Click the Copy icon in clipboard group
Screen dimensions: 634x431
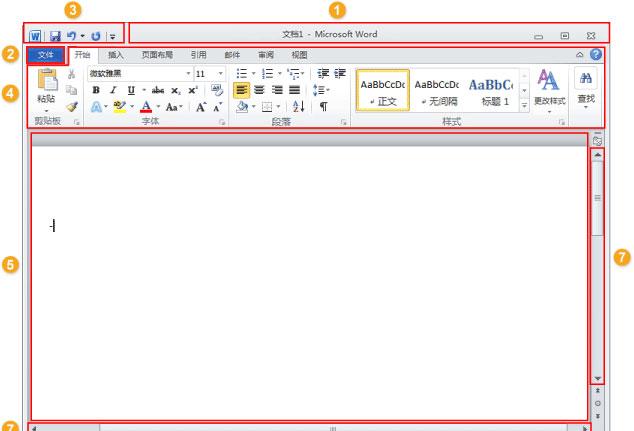72,90
